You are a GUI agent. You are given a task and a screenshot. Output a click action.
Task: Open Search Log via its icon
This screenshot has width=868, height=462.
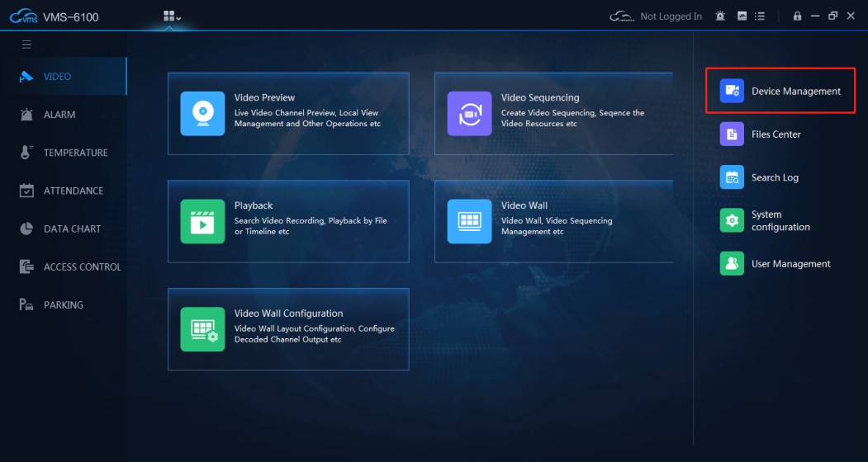coord(732,177)
